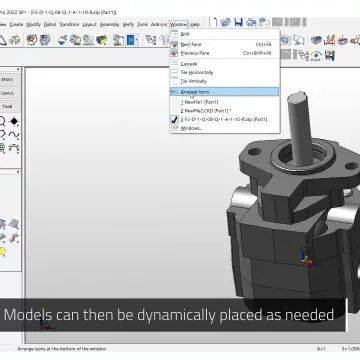Click the Print icon in toolbar
This screenshot has width=360, height=360.
tap(251, 22)
